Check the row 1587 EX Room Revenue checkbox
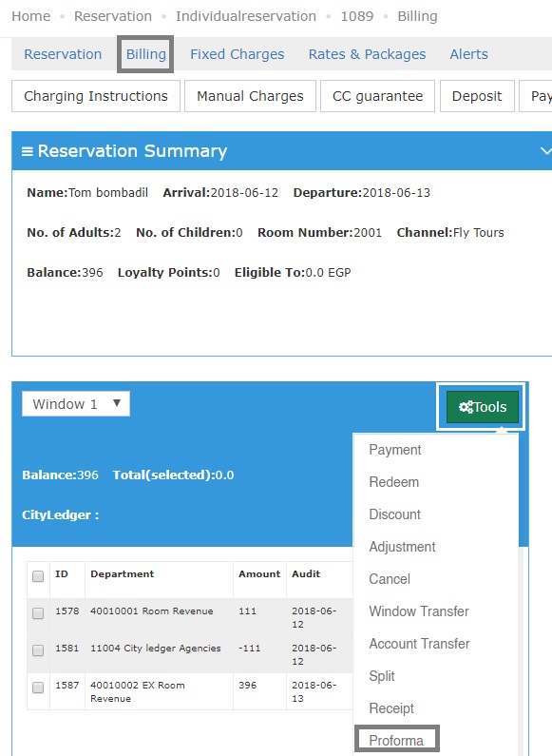This screenshot has width=552, height=756. 38,687
